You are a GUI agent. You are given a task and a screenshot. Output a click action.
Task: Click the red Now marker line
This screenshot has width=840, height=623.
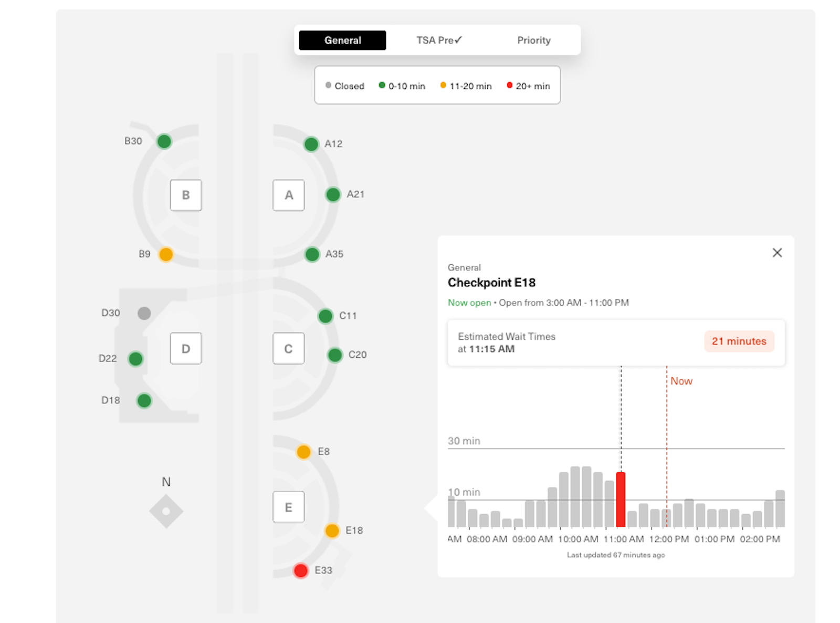(x=667, y=447)
